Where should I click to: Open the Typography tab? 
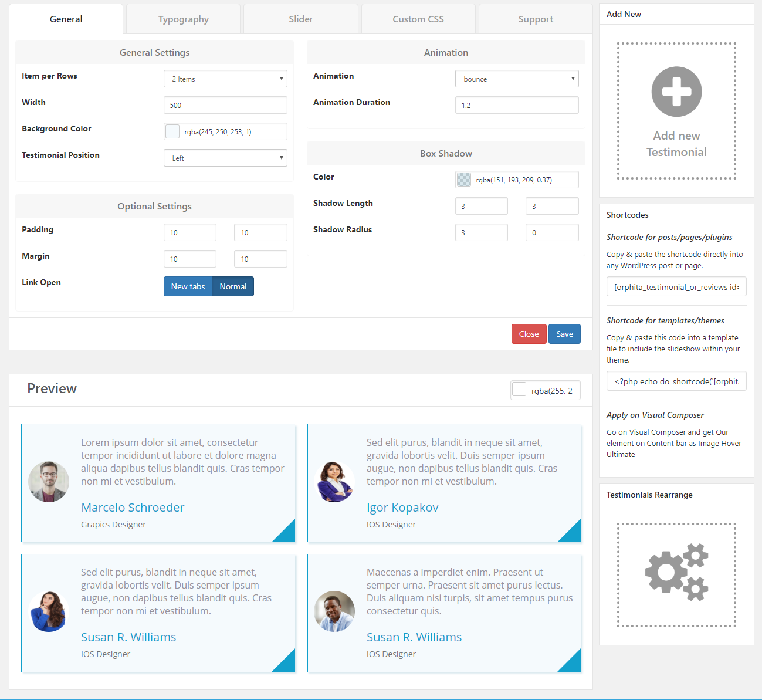[x=184, y=19]
